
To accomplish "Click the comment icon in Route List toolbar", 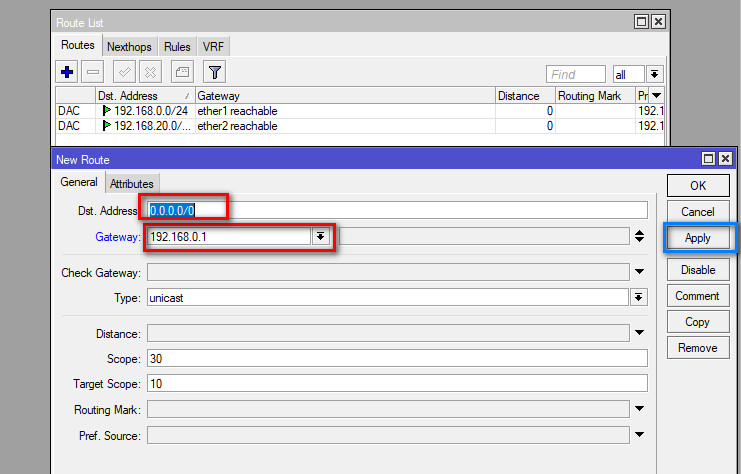I will tap(181, 72).
